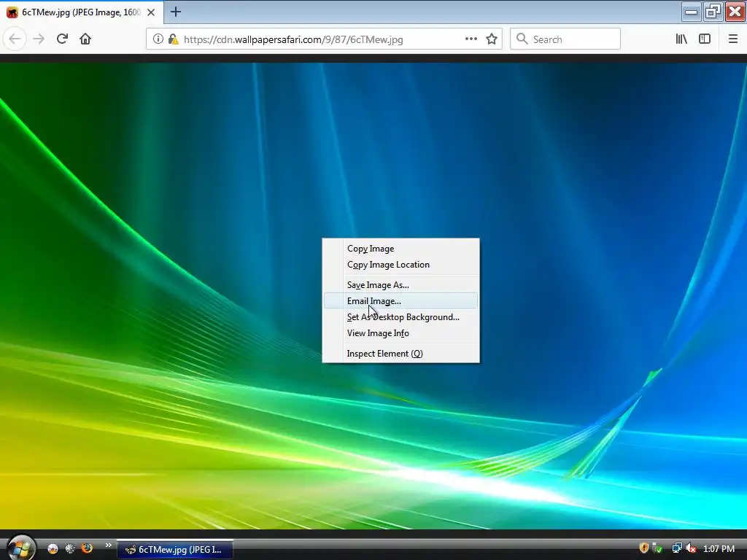The width and height of the screenshot is (747, 560).
Task: Close the 6cTMew.jpg tab
Action: point(151,12)
